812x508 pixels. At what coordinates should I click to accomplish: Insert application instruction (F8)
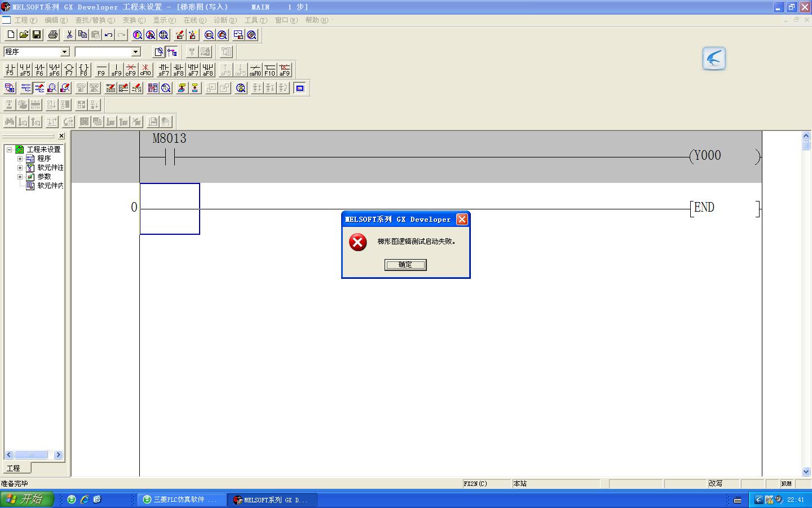pyautogui.click(x=83, y=69)
